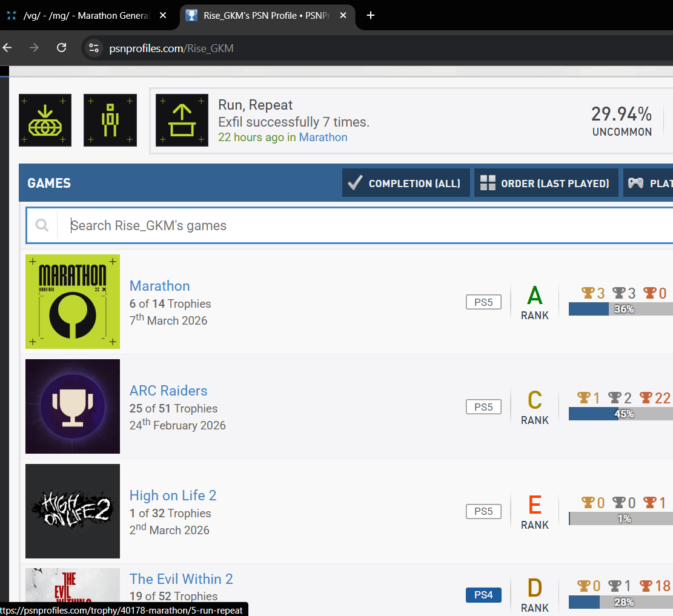The width and height of the screenshot is (673, 616).
Task: Click ARC Raiders' 45% progress bar
Action: (621, 414)
